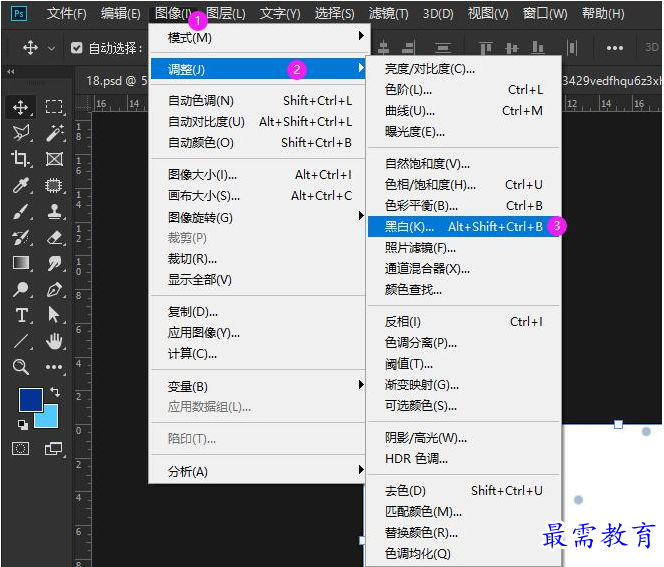664x567 pixels.
Task: Select the Pen tool
Action: pyautogui.click(x=54, y=290)
